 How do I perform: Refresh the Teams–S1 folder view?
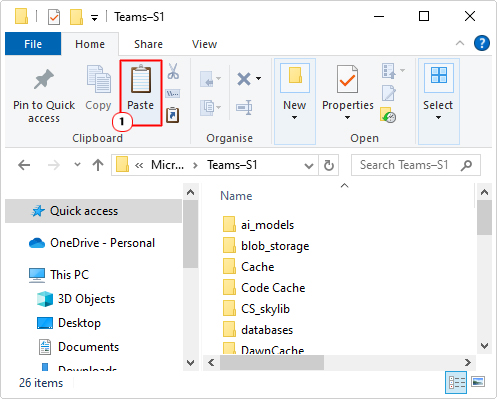(329, 165)
